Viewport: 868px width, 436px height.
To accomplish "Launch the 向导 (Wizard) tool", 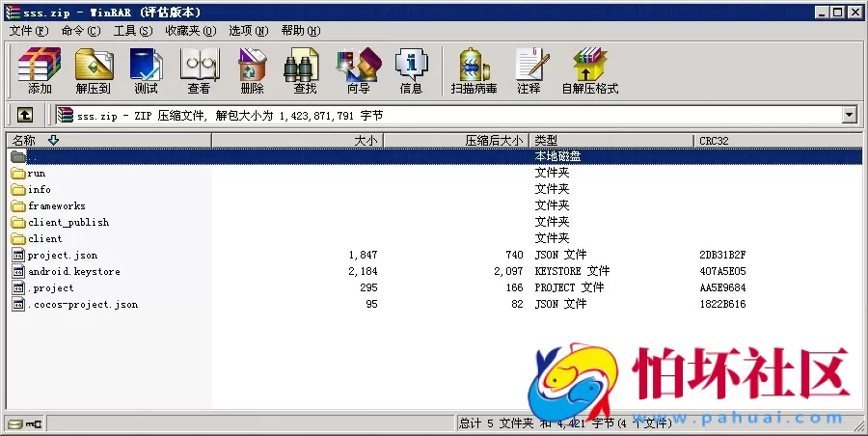I will (358, 70).
